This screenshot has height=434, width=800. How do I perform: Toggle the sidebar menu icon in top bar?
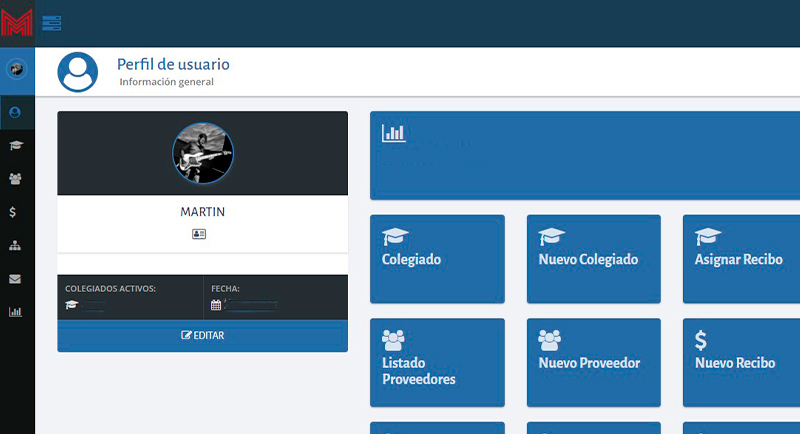click(x=52, y=23)
